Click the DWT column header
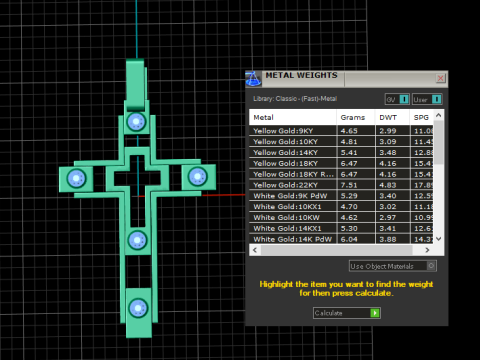480x360 pixels. [392, 117]
